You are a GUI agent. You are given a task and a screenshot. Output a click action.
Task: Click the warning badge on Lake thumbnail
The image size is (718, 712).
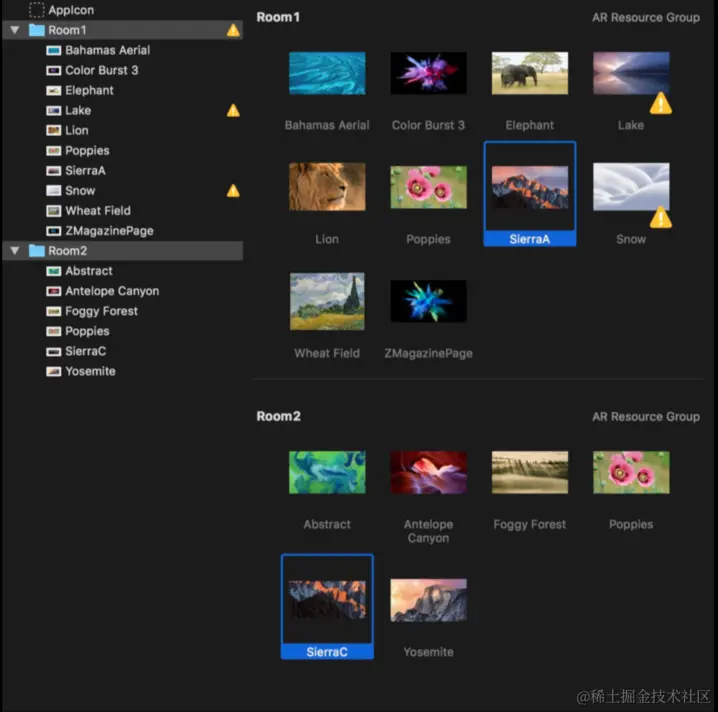pyautogui.click(x=661, y=103)
